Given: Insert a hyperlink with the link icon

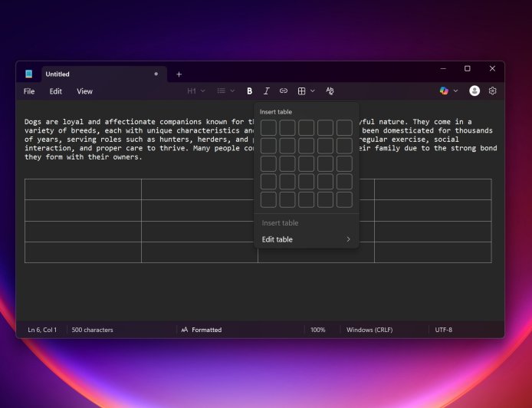Looking at the screenshot, I should (x=284, y=91).
